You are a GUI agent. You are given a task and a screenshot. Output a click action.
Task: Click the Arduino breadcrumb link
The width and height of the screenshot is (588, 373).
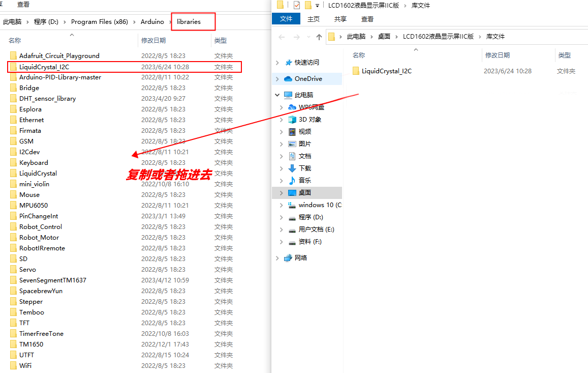[153, 22]
